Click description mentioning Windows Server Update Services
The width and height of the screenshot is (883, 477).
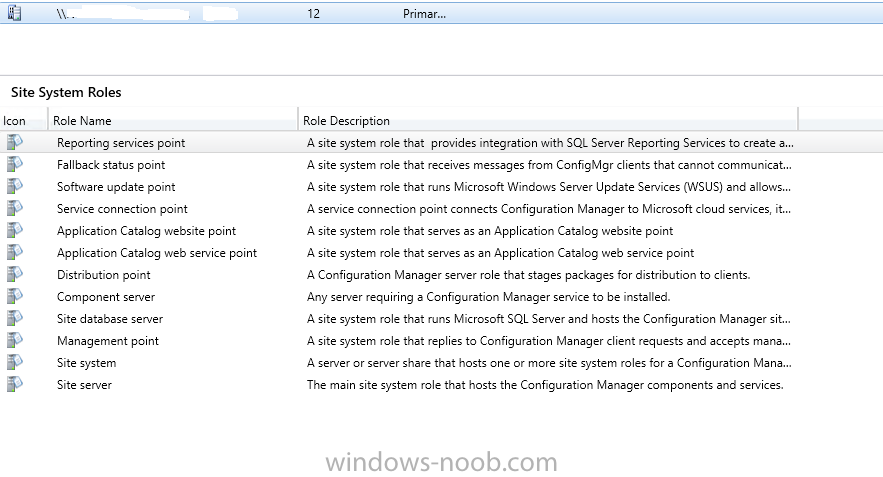[x=548, y=187]
